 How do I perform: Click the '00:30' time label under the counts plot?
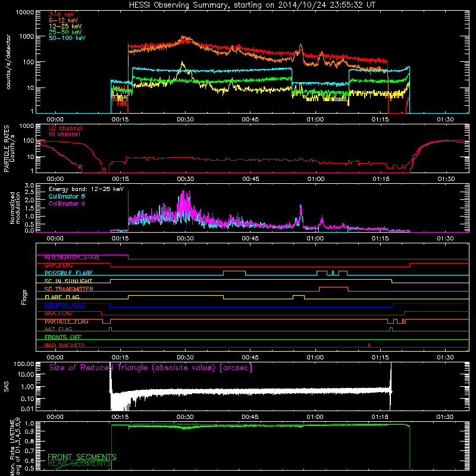[185, 120]
